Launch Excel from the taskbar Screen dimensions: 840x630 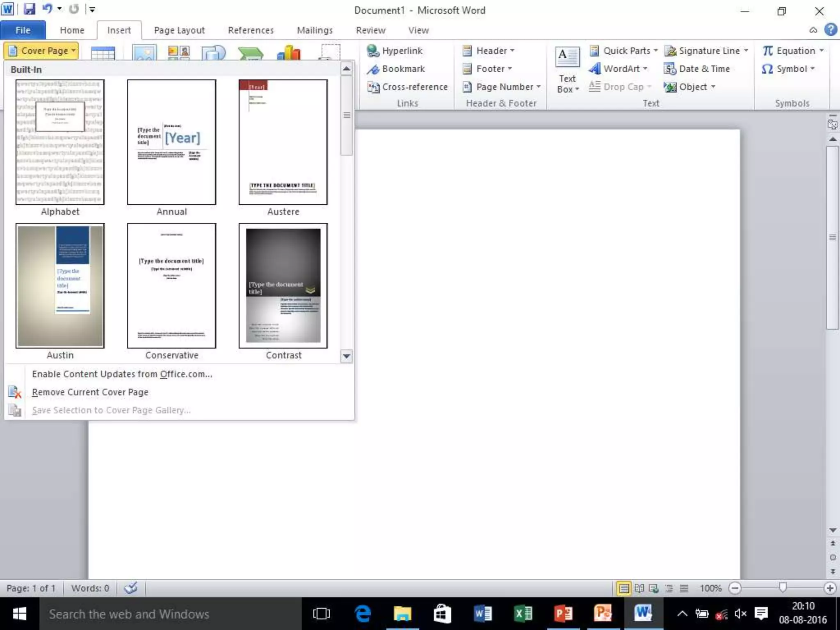pos(523,614)
